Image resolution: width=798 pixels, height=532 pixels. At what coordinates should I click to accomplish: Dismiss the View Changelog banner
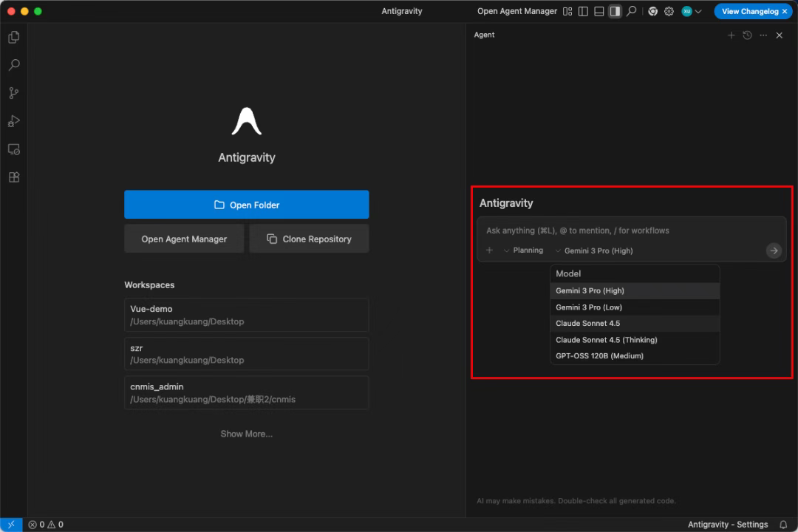click(785, 11)
